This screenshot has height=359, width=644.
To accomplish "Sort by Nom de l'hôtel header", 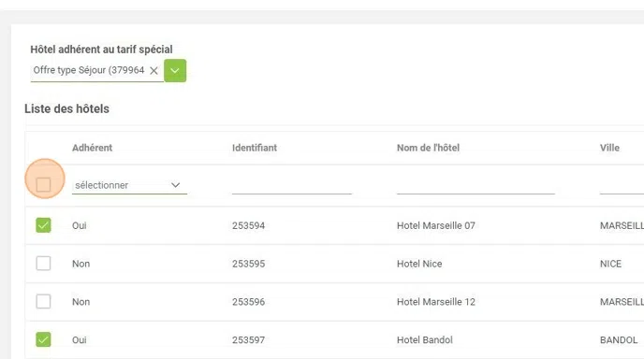I will pyautogui.click(x=428, y=148).
